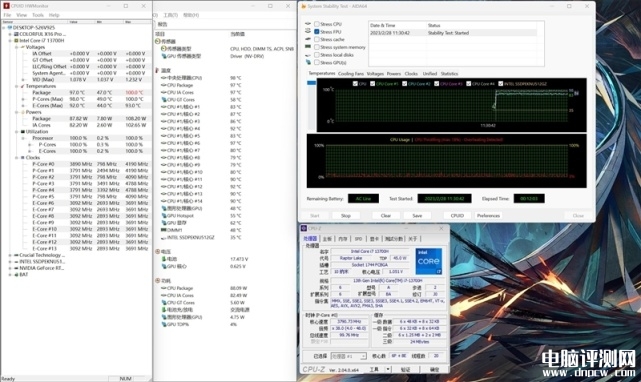The width and height of the screenshot is (641, 382).
Task: Click the Max column header in HWMonitor
Action: pyautogui.click(x=137, y=22)
